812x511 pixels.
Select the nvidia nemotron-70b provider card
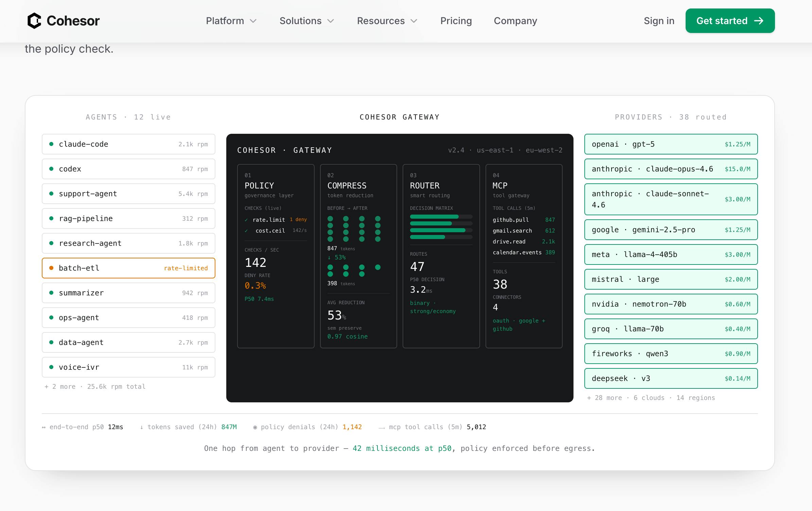671,304
